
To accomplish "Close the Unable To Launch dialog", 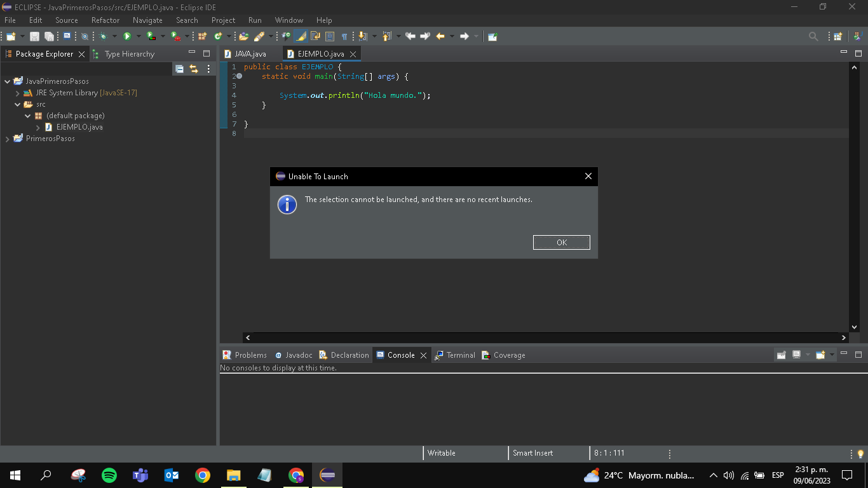I will point(588,176).
